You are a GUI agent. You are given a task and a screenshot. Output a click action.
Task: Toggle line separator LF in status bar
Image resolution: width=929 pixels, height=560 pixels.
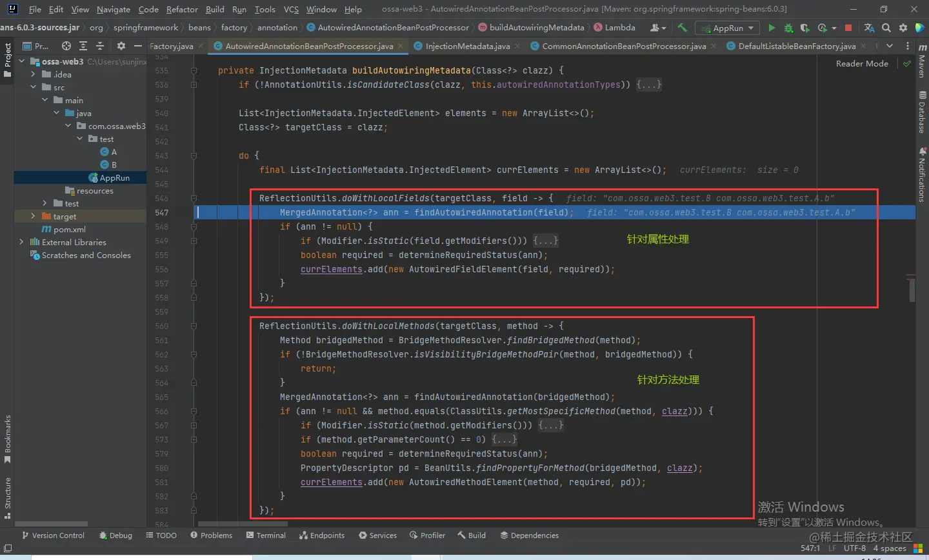(832, 548)
